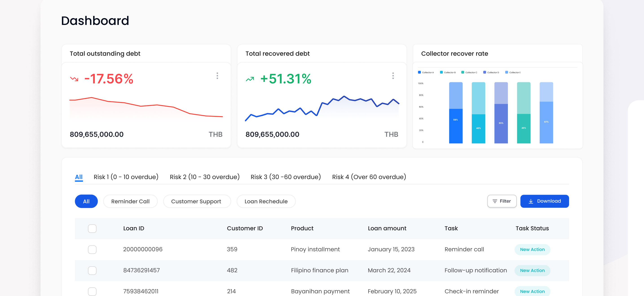Click the green upward trend arrow icon

pos(250,79)
